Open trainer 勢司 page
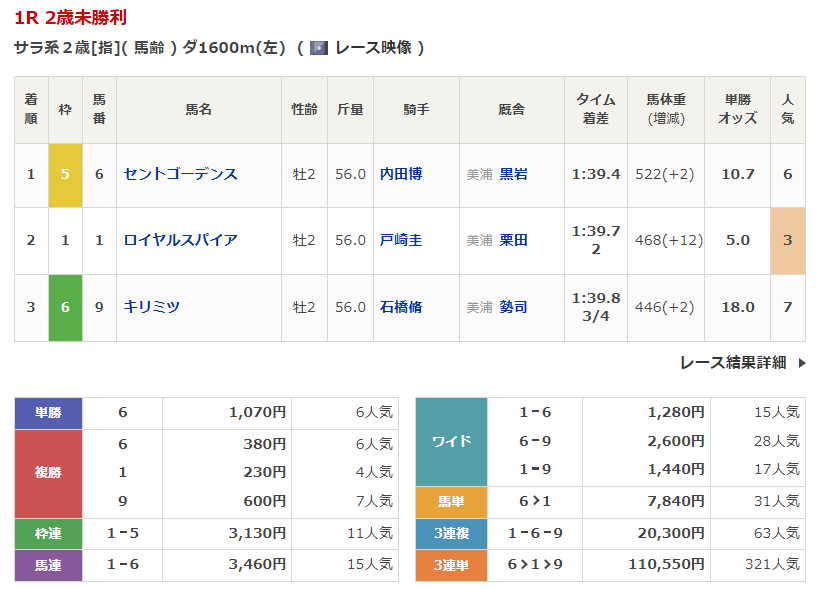The height and width of the screenshot is (589, 817). tap(513, 307)
